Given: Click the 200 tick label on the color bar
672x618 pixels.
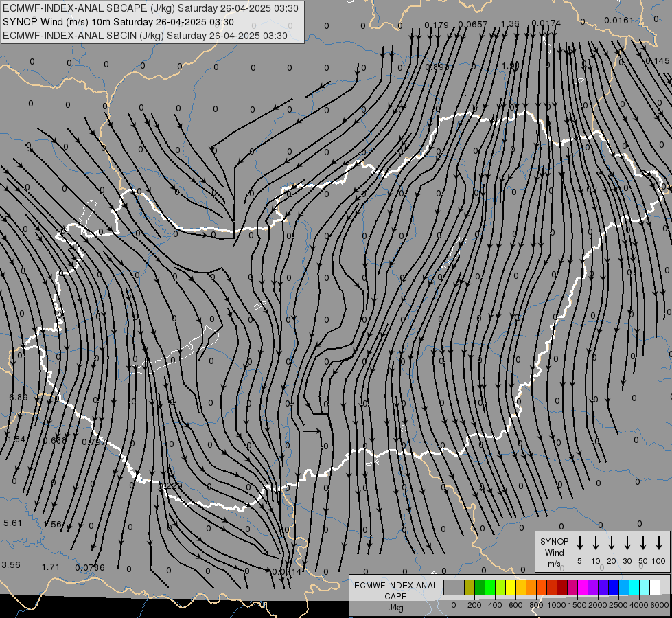Looking at the screenshot, I should (474, 605).
